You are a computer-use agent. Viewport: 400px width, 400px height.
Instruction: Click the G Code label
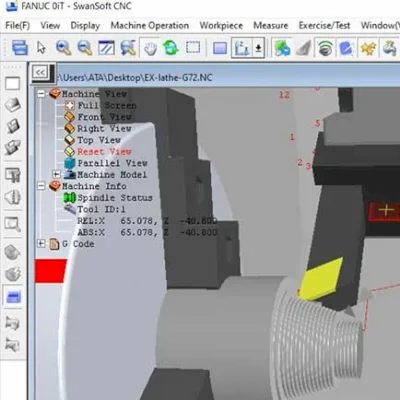pos(78,244)
